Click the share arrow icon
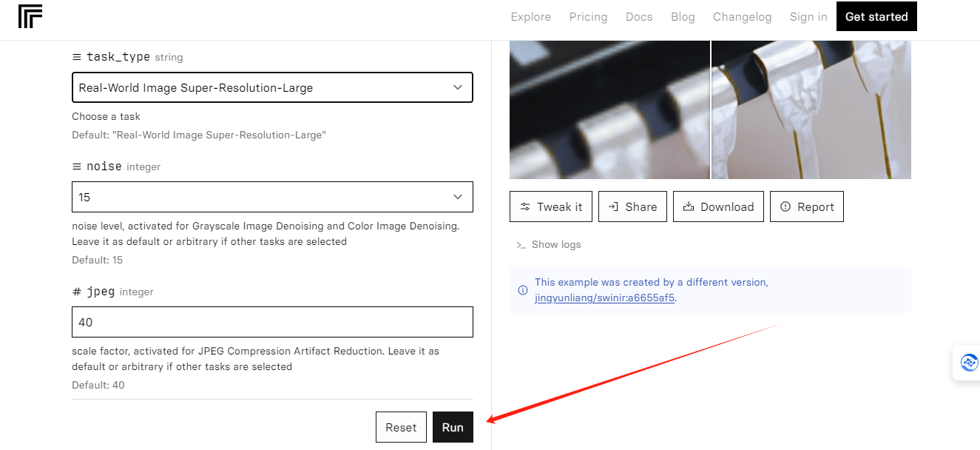 (613, 207)
